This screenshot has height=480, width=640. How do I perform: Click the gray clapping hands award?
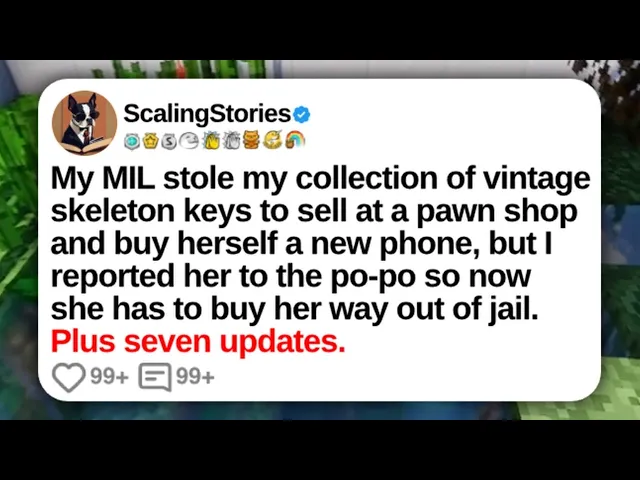click(x=231, y=140)
